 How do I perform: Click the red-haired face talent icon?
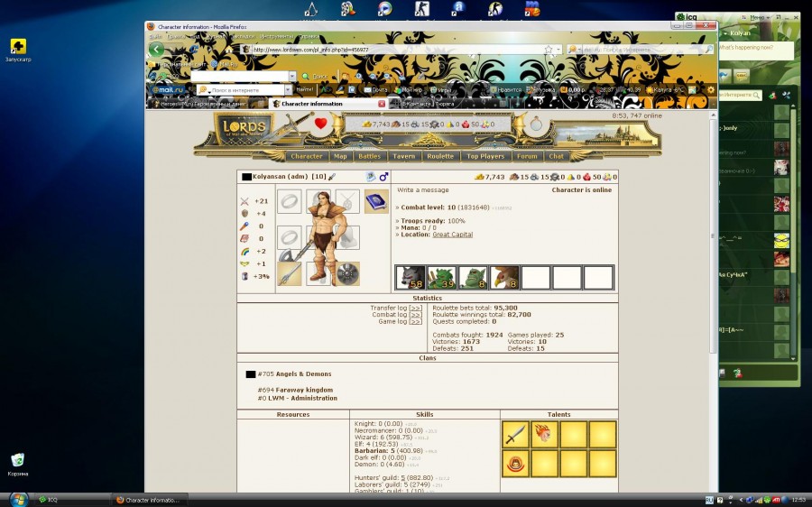(516, 463)
